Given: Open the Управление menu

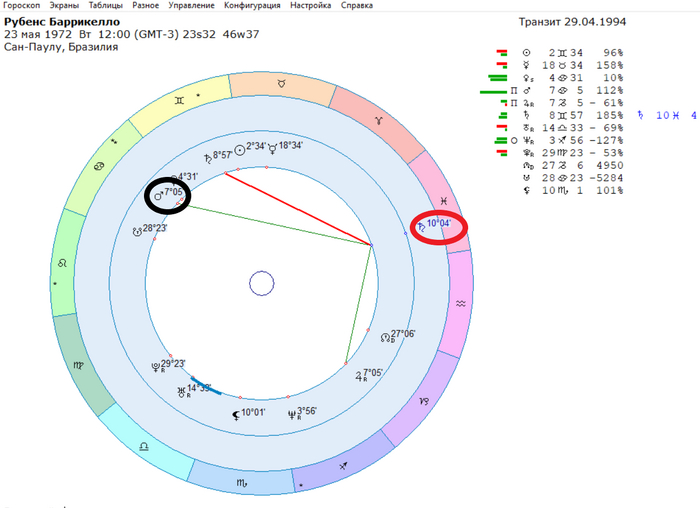Looking at the screenshot, I should (x=192, y=5).
